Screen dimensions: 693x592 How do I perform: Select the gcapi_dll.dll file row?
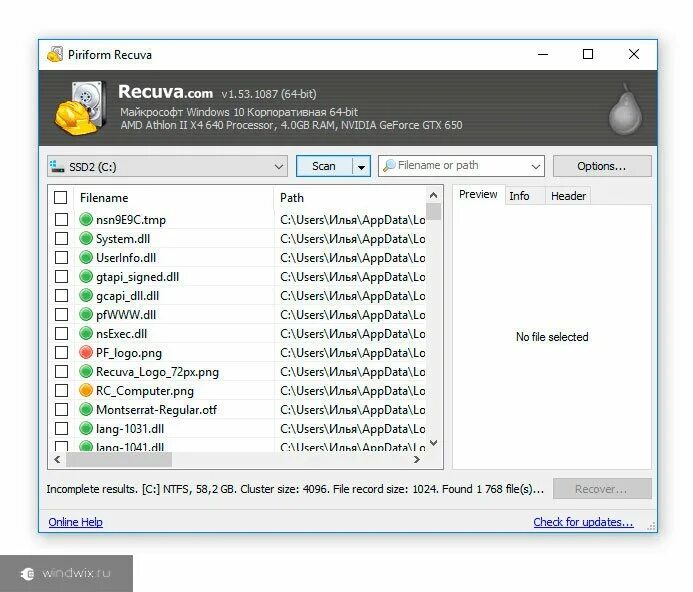click(x=239, y=295)
